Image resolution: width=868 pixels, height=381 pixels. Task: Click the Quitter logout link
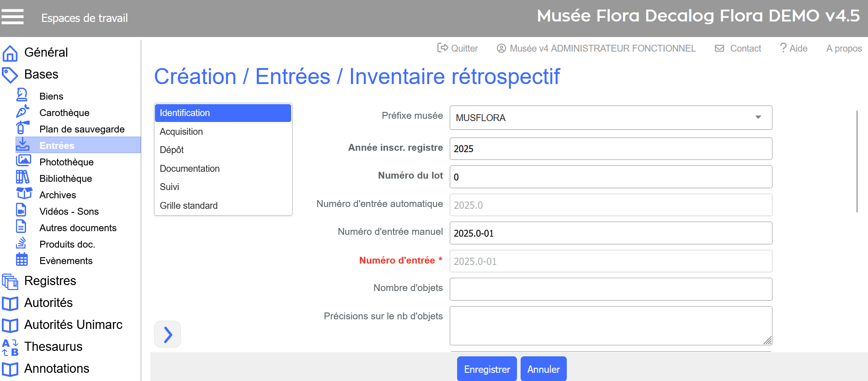click(458, 48)
